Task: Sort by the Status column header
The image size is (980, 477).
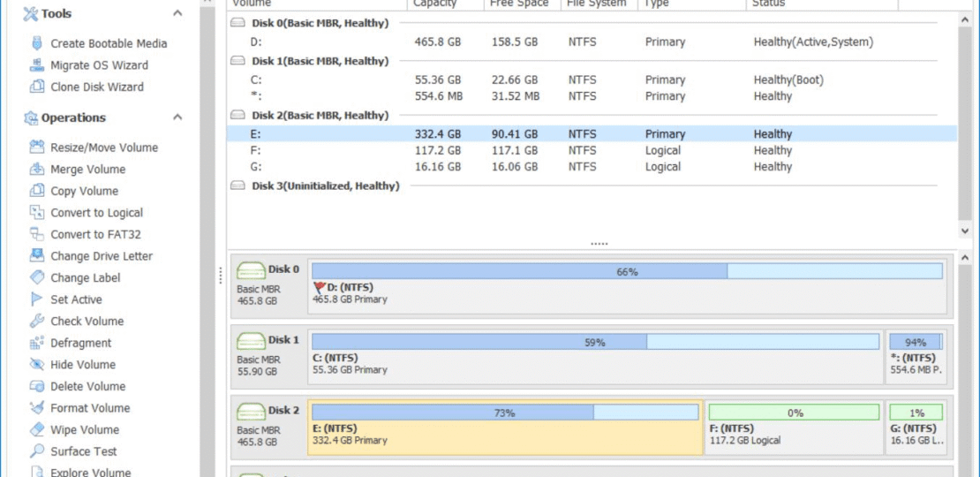Action: tap(822, 4)
